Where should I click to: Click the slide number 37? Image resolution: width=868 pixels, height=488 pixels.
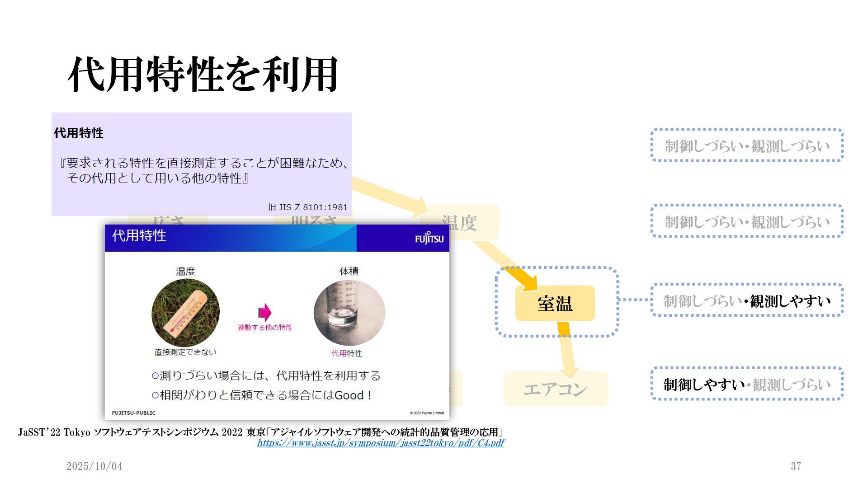pos(796,466)
